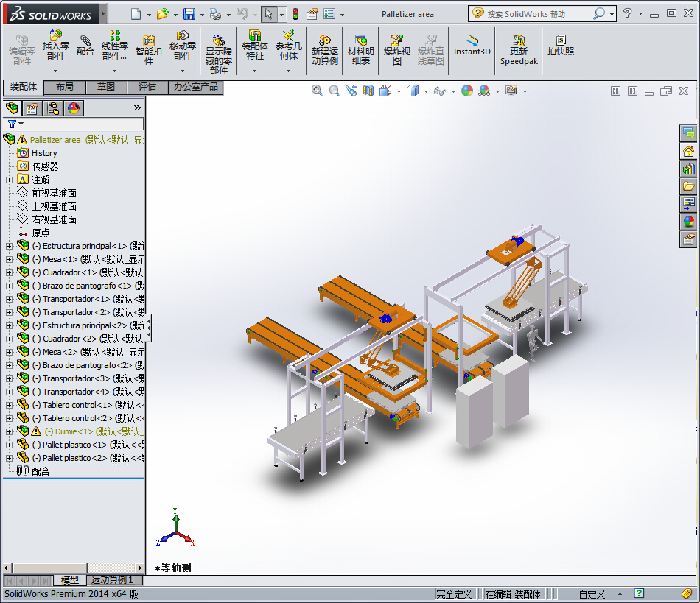Toggle Instant3D in the ribbon
This screenshot has width=700, height=603.
[x=472, y=46]
